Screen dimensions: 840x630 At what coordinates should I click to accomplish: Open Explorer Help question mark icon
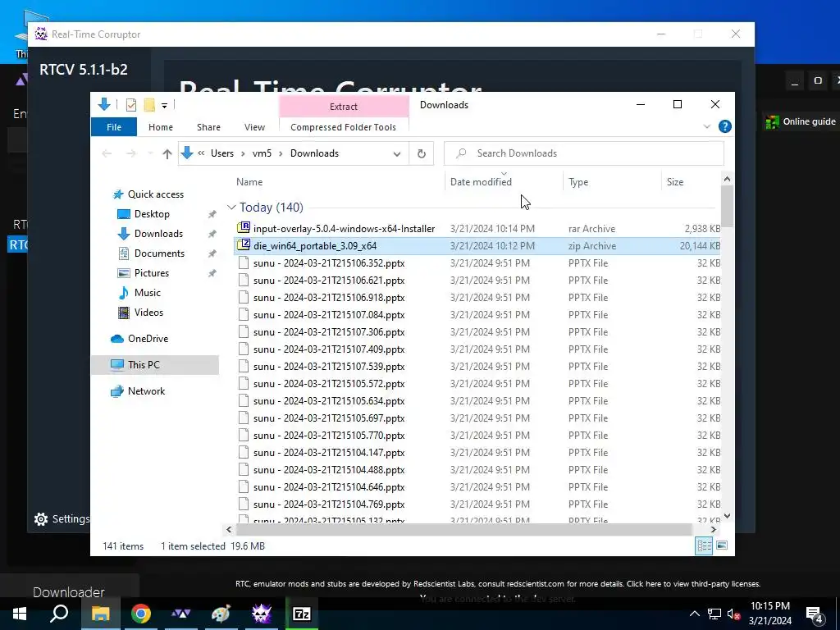tap(725, 126)
